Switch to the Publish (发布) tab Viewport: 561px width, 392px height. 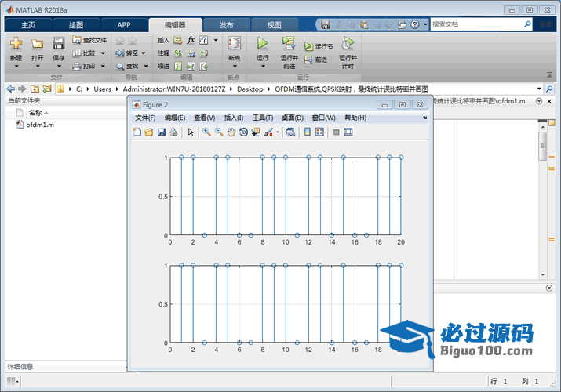pos(226,25)
